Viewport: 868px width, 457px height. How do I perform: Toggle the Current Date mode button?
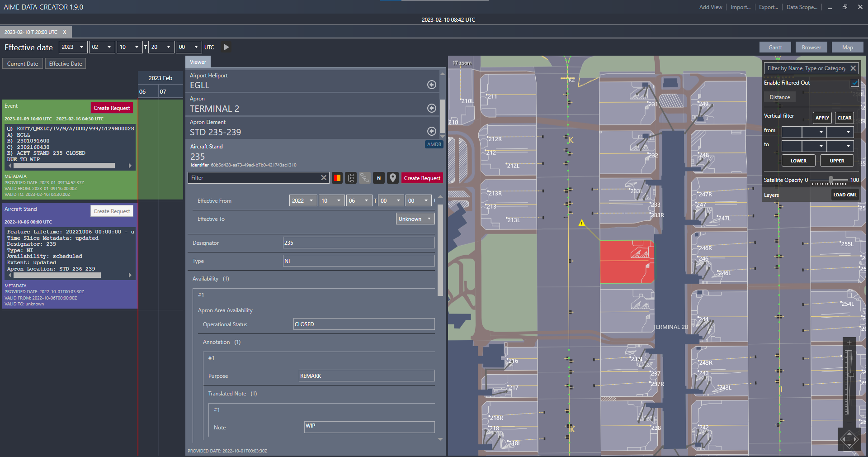[x=23, y=64]
